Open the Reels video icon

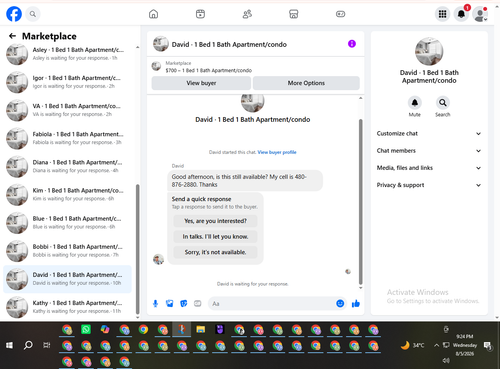coord(200,14)
